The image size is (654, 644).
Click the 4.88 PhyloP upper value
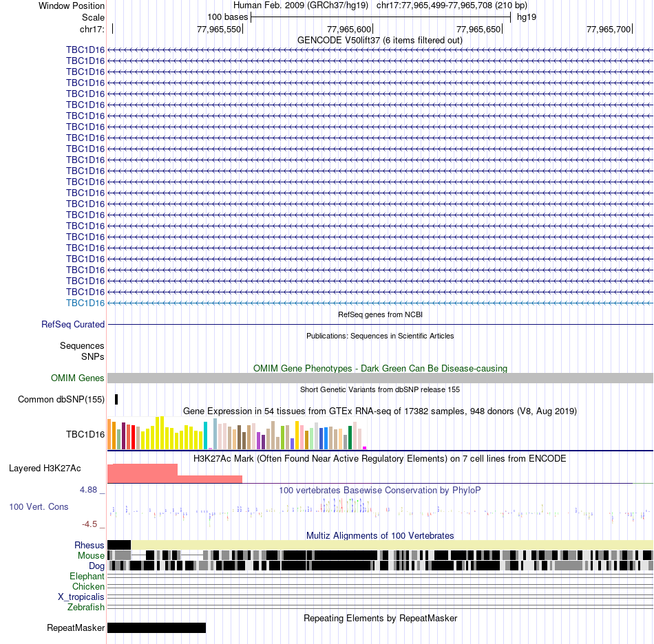(x=88, y=490)
